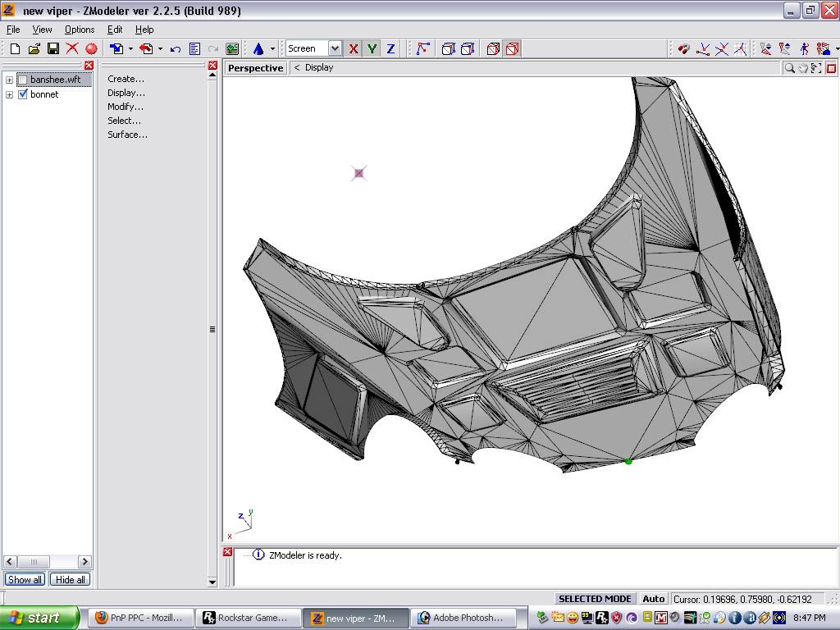Expand the bonnet tree node
840x630 pixels.
coord(9,94)
